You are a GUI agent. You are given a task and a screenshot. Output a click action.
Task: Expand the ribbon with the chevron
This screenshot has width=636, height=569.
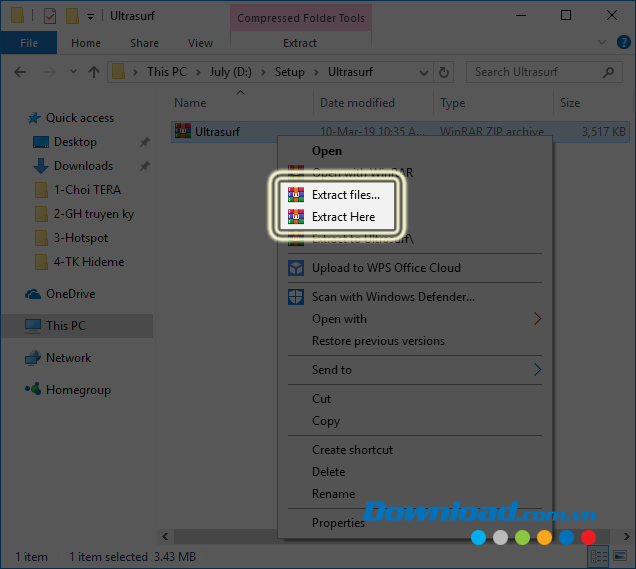click(602, 42)
